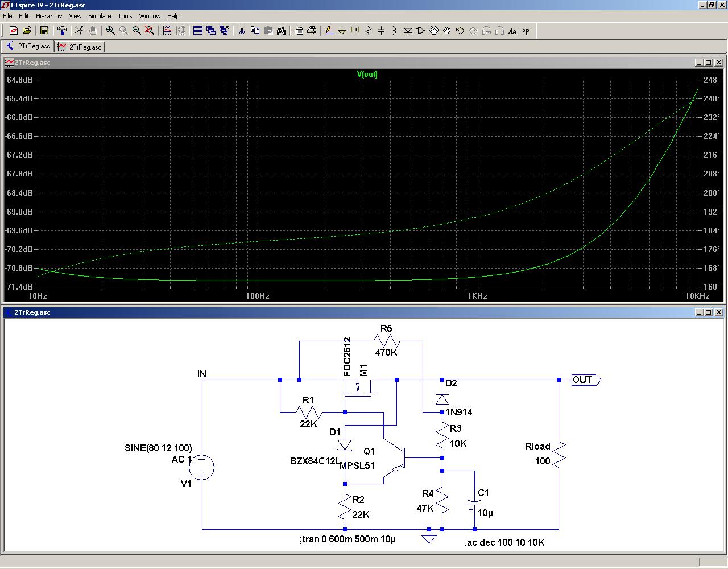Viewport: 728px width, 569px height.
Task: Halt simulation with the hand icon
Action: coord(92,31)
